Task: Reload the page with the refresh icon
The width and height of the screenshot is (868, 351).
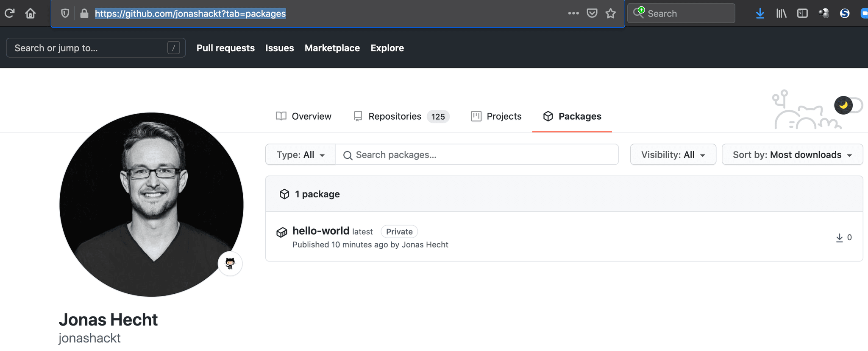Action: pyautogui.click(x=9, y=13)
